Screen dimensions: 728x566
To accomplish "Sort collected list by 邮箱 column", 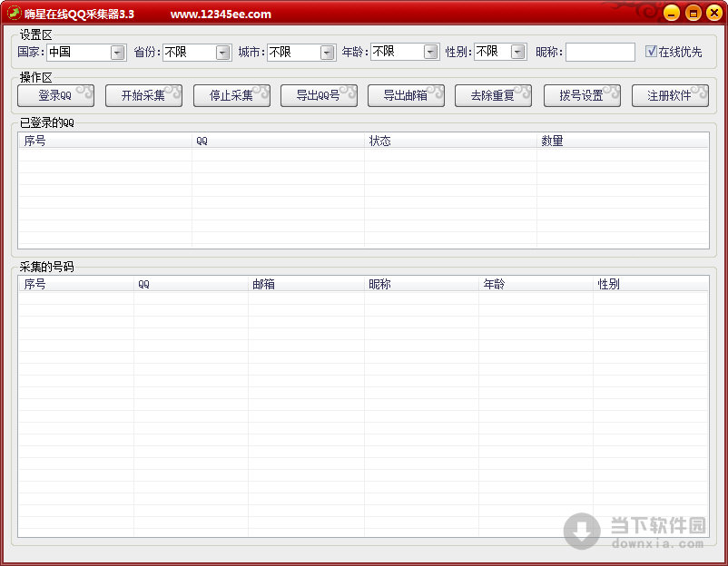I will click(x=306, y=284).
